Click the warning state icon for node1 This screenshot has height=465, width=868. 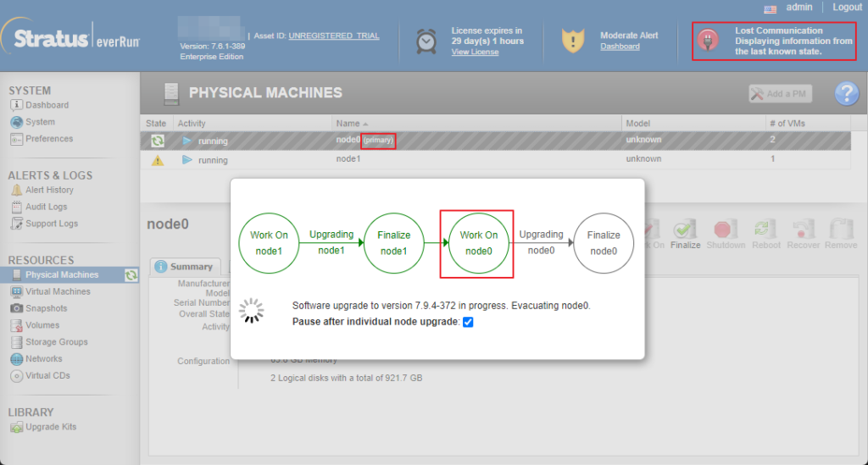[158, 160]
